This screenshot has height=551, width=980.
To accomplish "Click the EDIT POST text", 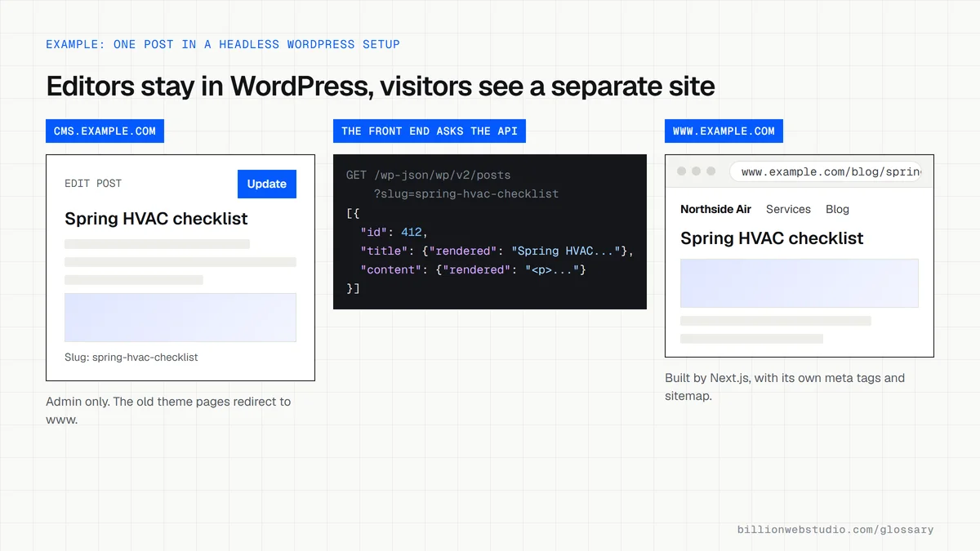I will [x=93, y=184].
